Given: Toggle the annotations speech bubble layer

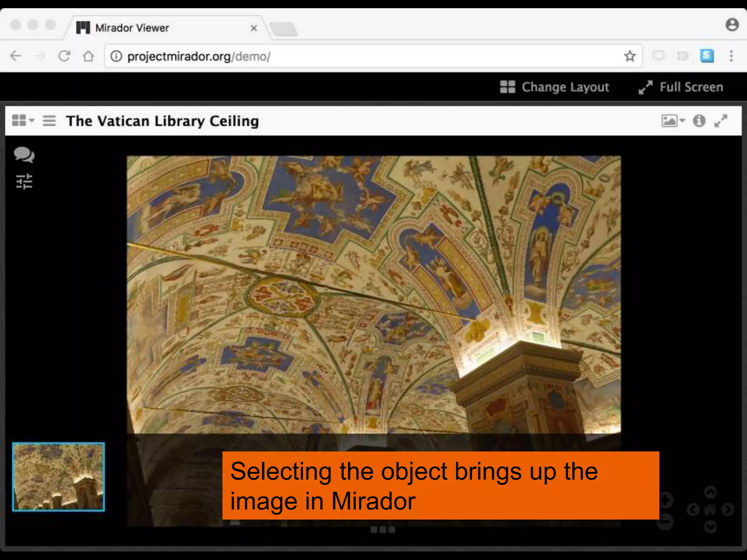Looking at the screenshot, I should pos(24,155).
